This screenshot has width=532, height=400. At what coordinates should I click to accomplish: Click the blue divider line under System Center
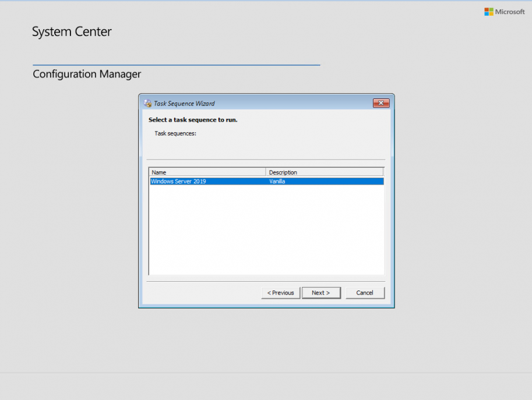click(175, 63)
